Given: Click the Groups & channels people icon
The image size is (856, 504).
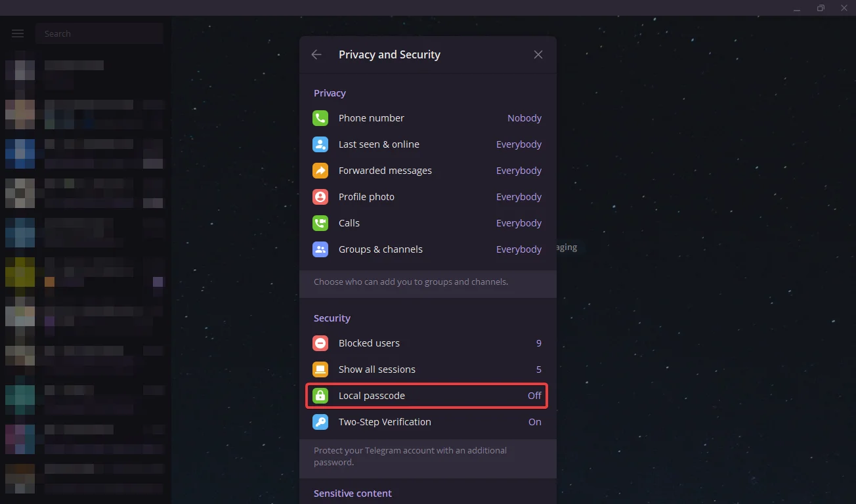Looking at the screenshot, I should 320,249.
